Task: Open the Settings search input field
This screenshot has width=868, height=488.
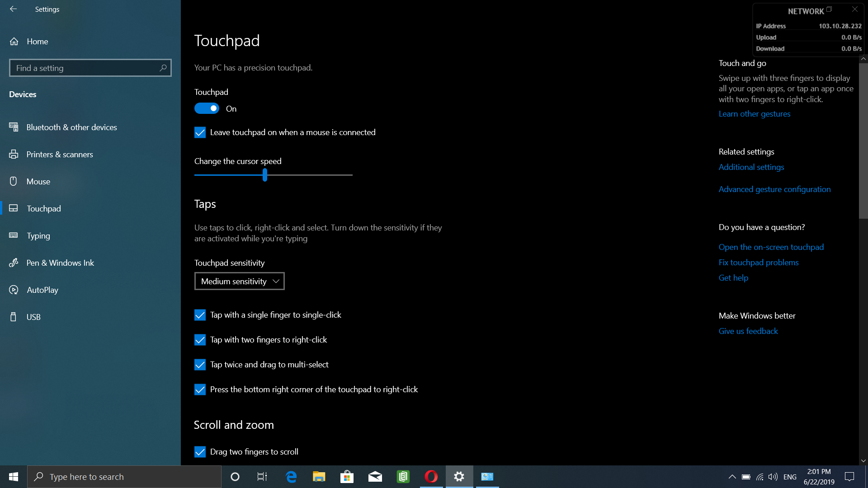Action: pos(90,67)
